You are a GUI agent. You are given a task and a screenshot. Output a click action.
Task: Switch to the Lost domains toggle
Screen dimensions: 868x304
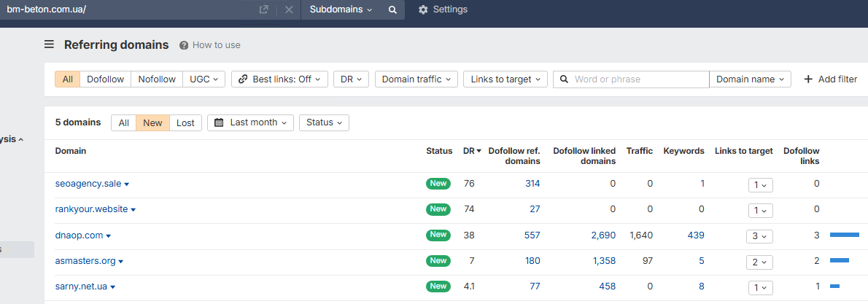coord(185,123)
